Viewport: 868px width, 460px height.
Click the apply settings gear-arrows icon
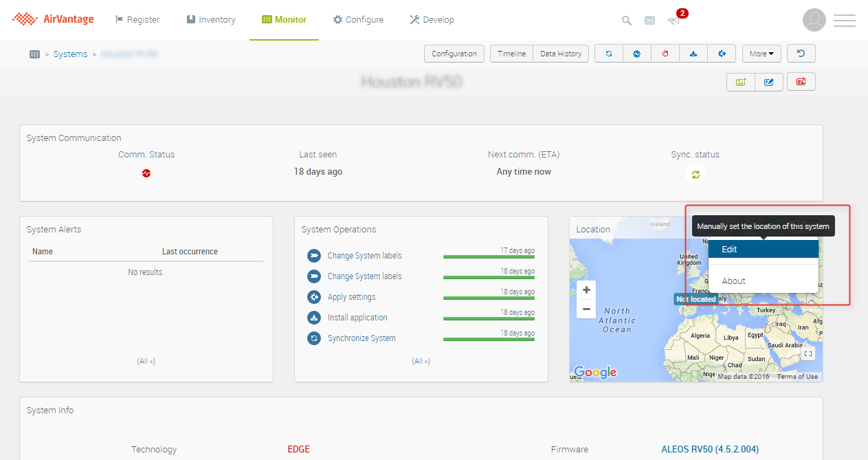[722, 54]
